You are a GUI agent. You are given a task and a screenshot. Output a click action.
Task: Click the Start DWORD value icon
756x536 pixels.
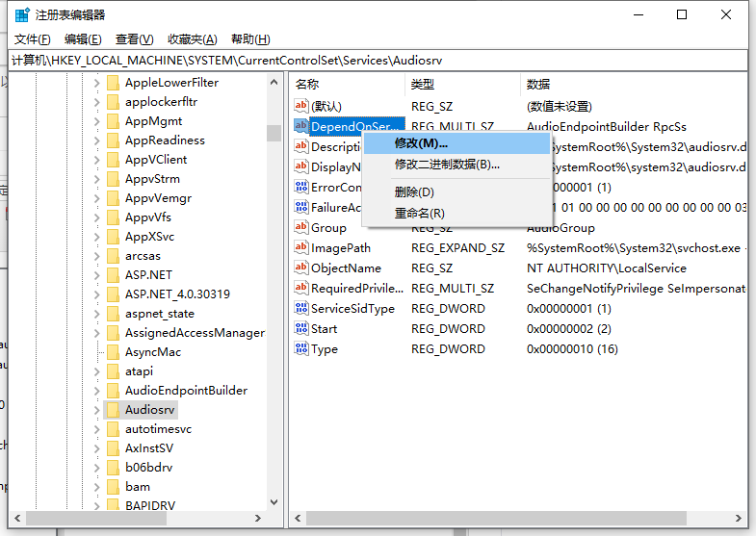coord(301,329)
